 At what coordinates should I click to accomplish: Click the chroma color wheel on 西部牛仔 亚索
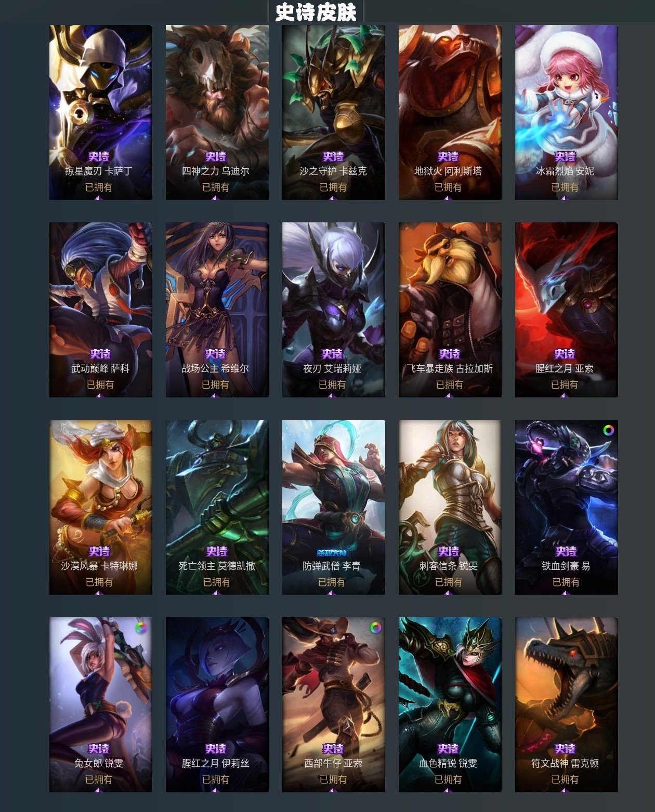point(375,628)
